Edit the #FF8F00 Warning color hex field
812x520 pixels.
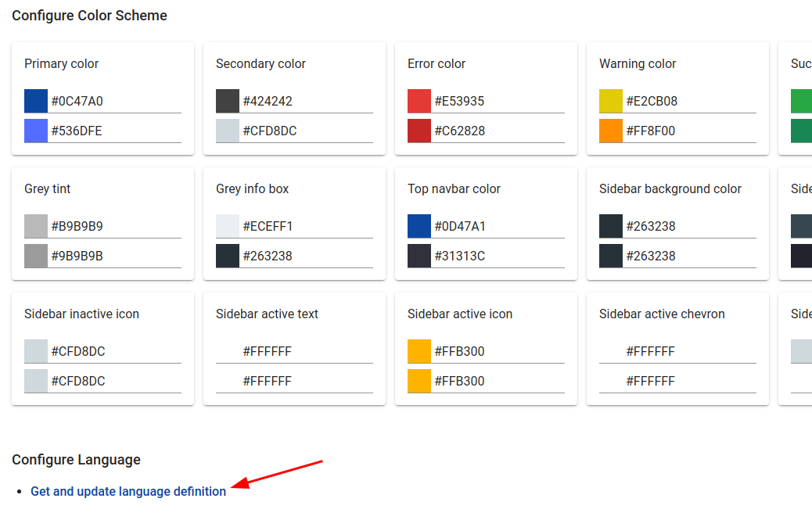(689, 131)
